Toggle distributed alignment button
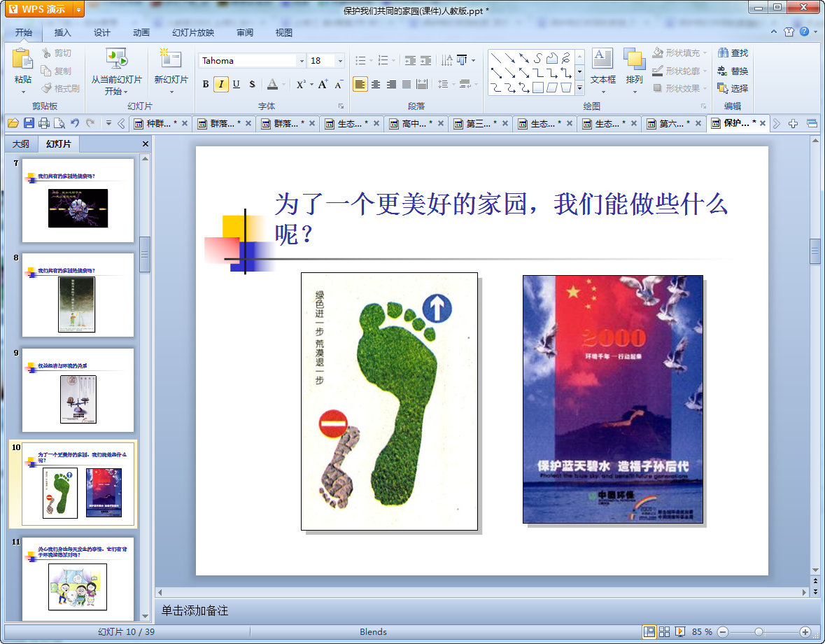 pos(422,84)
